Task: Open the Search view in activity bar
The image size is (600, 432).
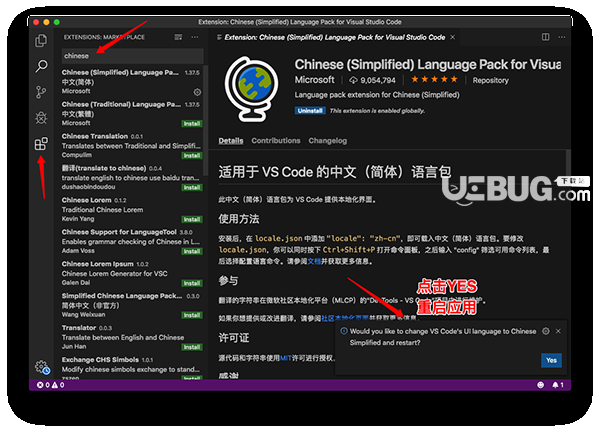Action: click(41, 66)
